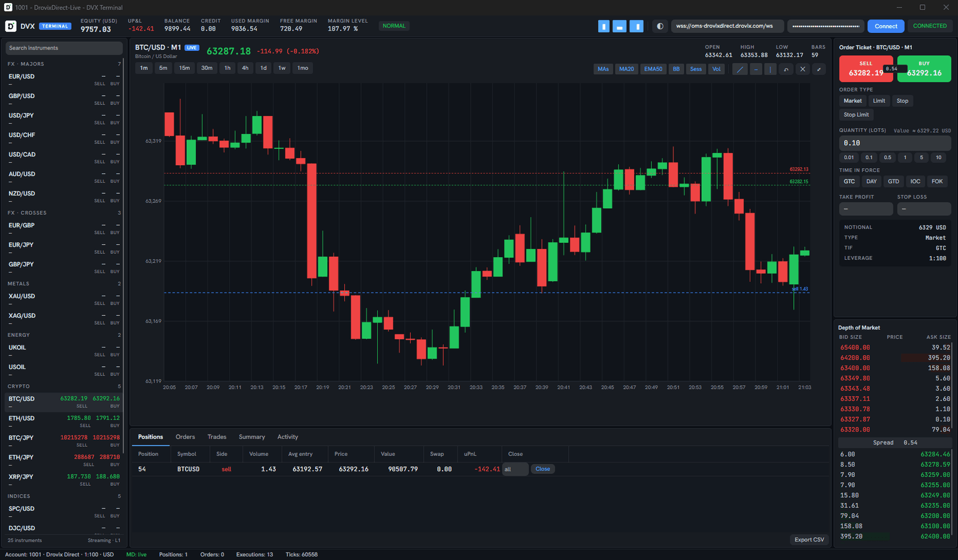The width and height of the screenshot is (958, 560).
Task: Select the 1h chart timeframe
Action: coord(227,68)
